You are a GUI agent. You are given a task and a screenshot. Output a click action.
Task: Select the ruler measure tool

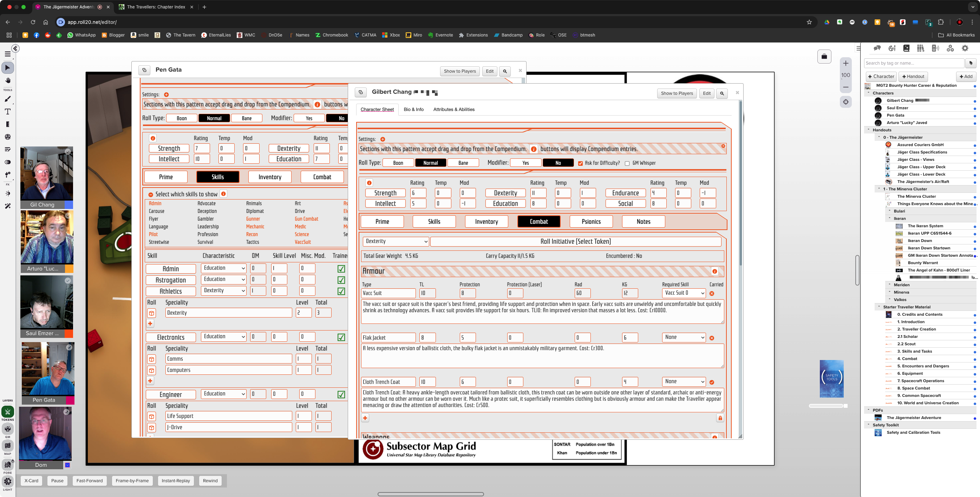click(x=8, y=124)
